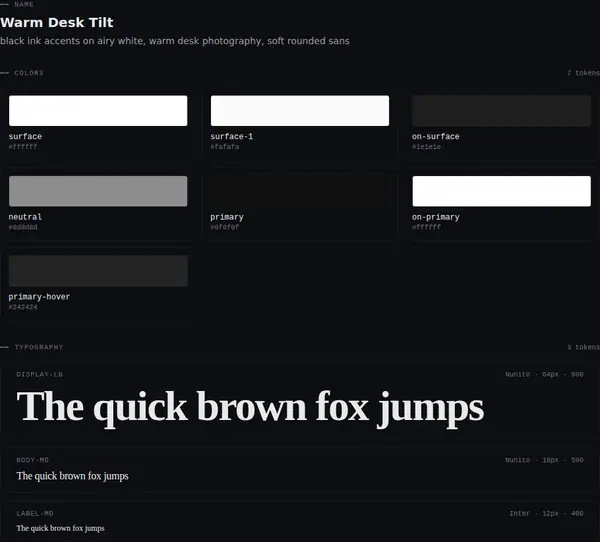The height and width of the screenshot is (542, 600).
Task: Choose the neutral gray swatch
Action: tap(98, 191)
